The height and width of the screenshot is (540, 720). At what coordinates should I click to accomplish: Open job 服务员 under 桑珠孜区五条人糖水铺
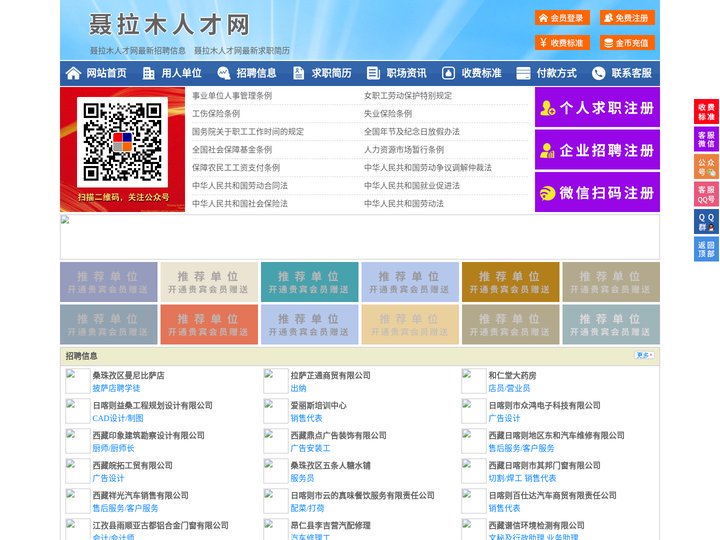pyautogui.click(x=302, y=478)
